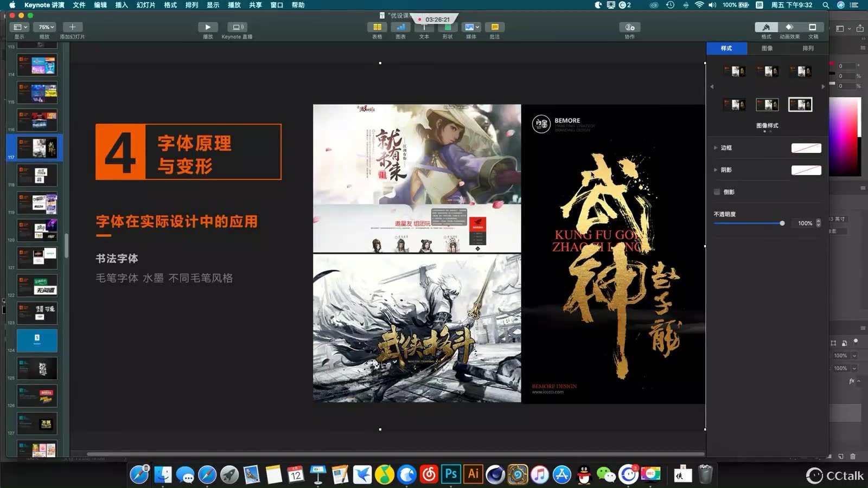This screenshot has height=488, width=868.
Task: Open the 帮助 menu
Action: 298,5
